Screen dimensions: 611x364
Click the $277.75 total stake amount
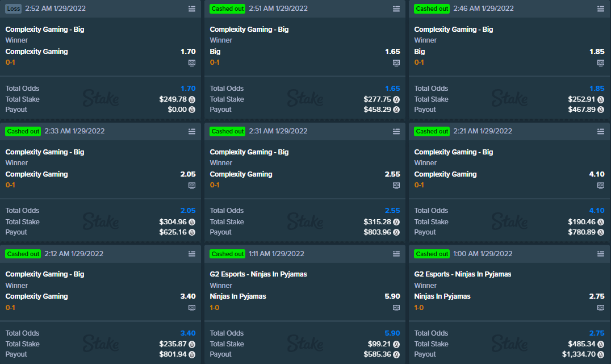(377, 99)
